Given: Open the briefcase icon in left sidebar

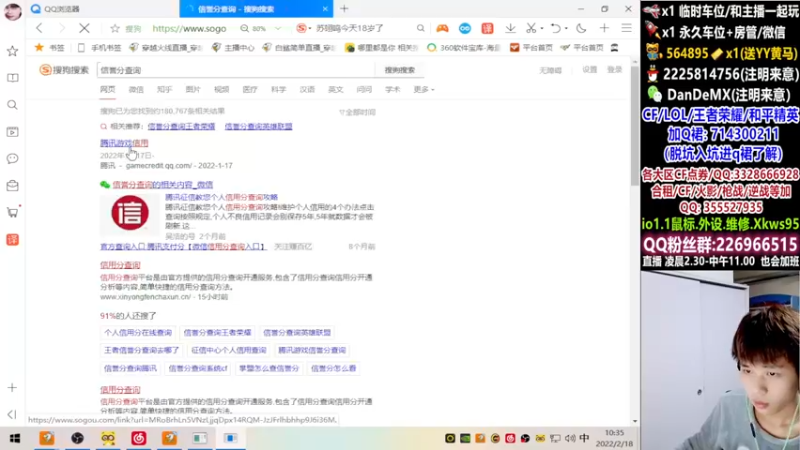Looking at the screenshot, I should coord(12,186).
